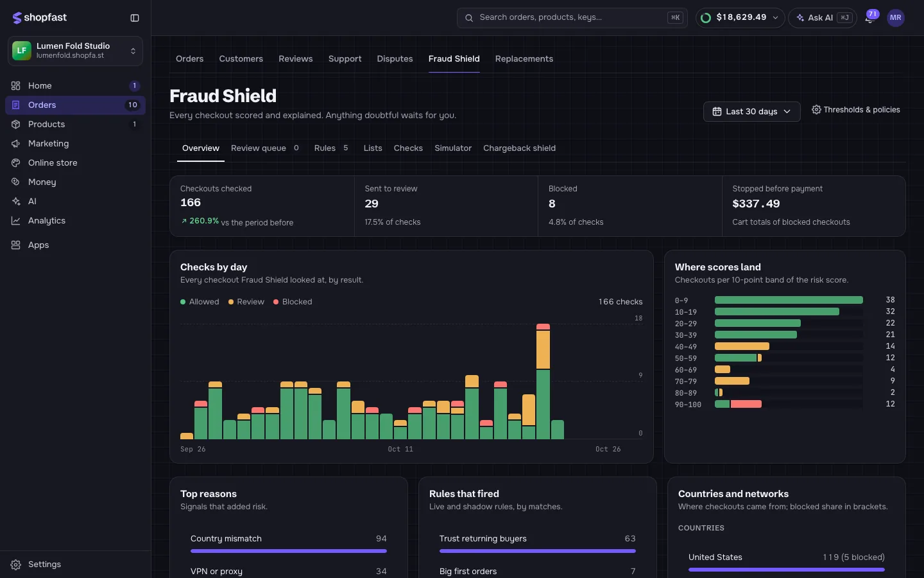Open the Rules subtab
This screenshot has width=924, height=578.
[331, 148]
